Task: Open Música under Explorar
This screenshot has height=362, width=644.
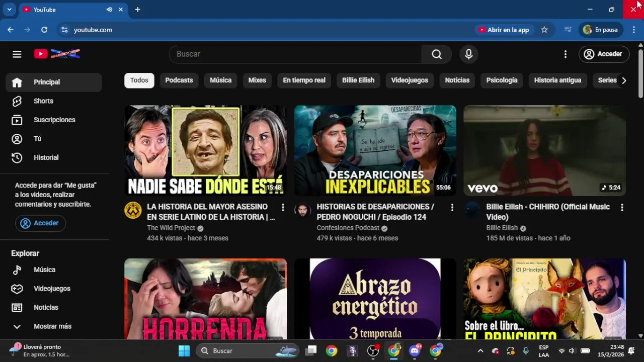Action: pyautogui.click(x=54, y=270)
